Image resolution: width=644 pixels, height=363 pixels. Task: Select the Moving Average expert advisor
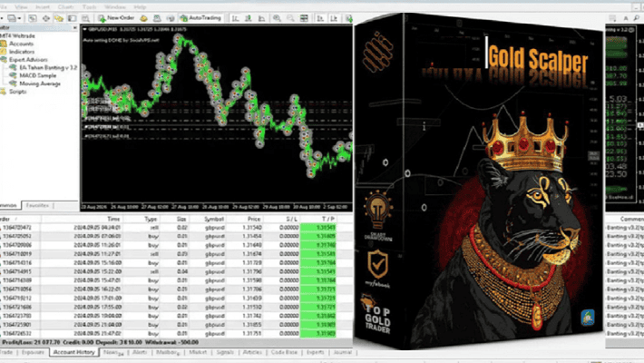(x=40, y=83)
